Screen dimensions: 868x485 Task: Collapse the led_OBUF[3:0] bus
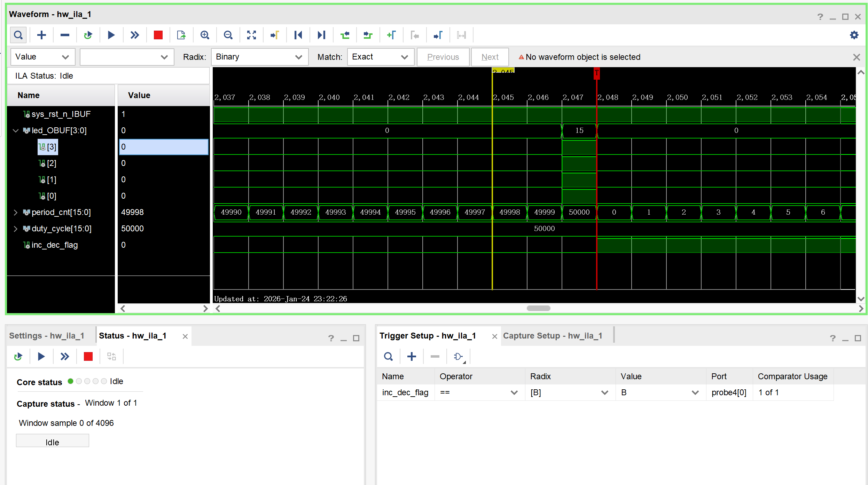[x=15, y=130]
